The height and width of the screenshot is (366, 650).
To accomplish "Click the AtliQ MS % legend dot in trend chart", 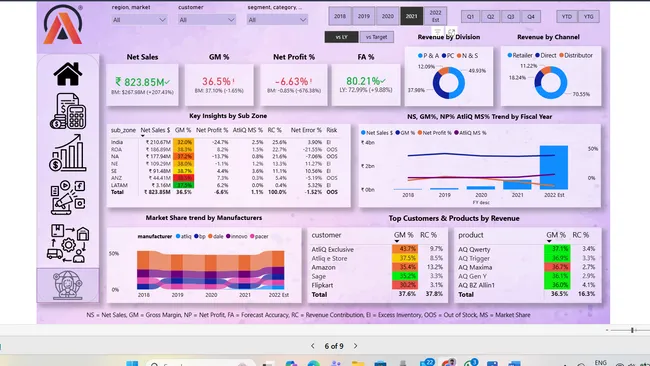I will (x=456, y=133).
